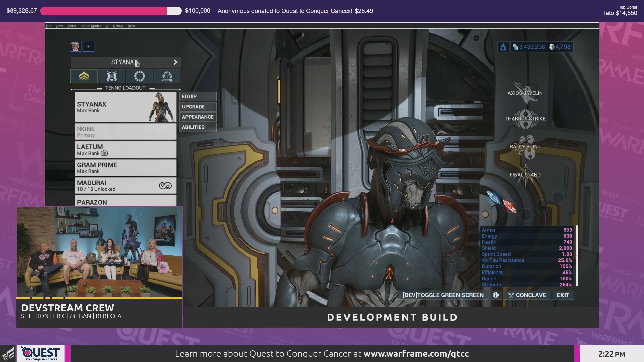Click the Incarnon icon next to LAETUM
Screen dimensions: 644x362
[104, 153]
